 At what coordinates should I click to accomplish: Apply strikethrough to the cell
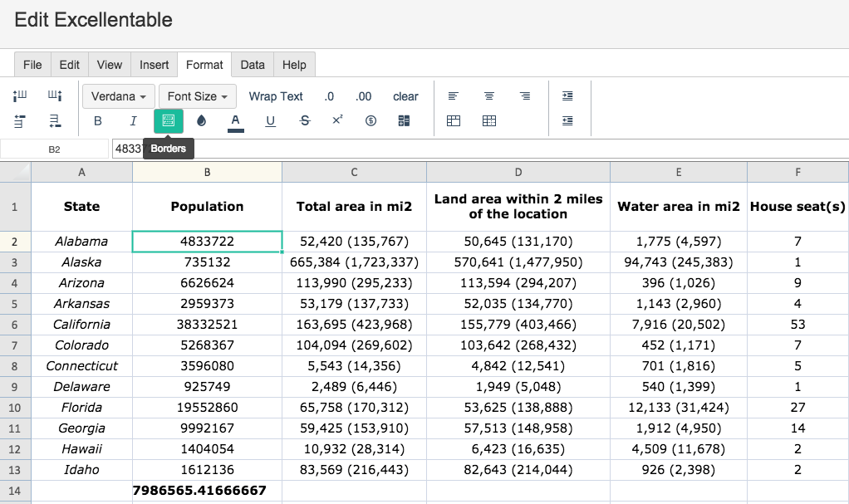point(305,121)
